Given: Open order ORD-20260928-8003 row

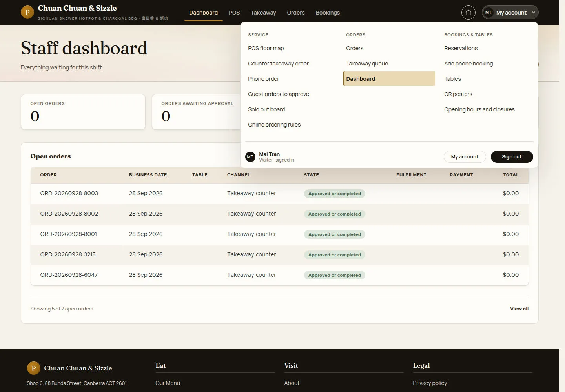Looking at the screenshot, I should point(279,194).
